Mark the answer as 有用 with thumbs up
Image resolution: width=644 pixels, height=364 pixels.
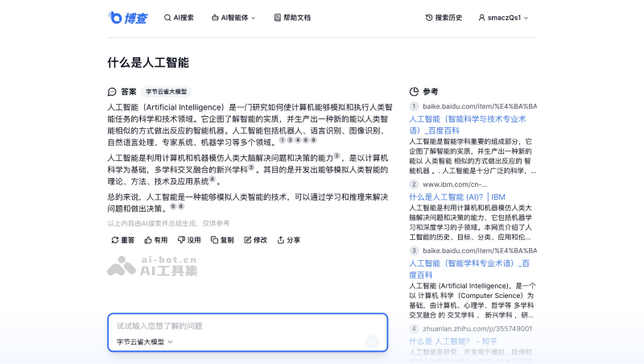click(148, 240)
